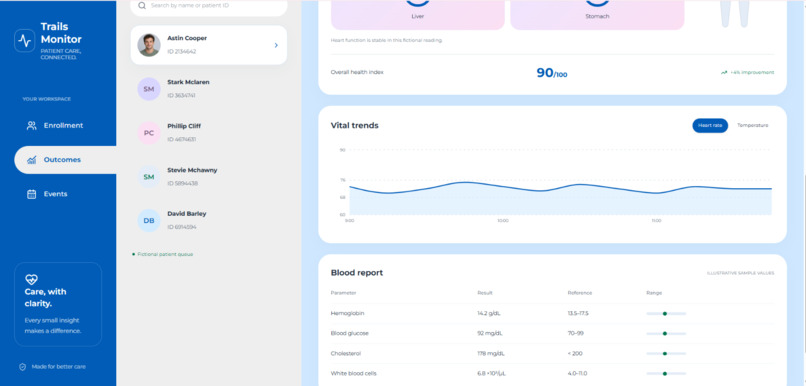This screenshot has height=386, width=806.
Task: Click the Hemoglobin range indicator
Action: [x=666, y=313]
